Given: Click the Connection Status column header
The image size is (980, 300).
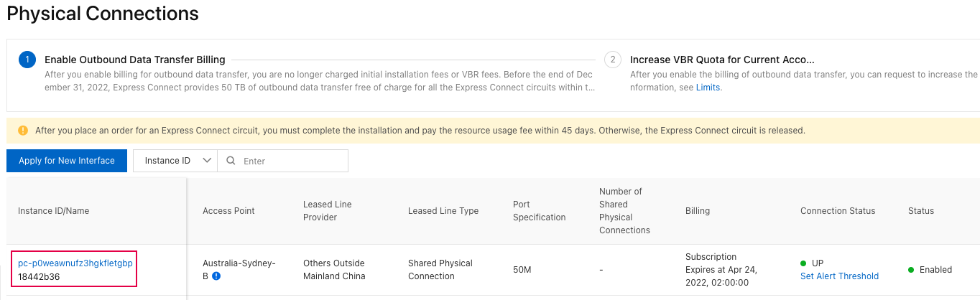Looking at the screenshot, I should pyautogui.click(x=838, y=211).
